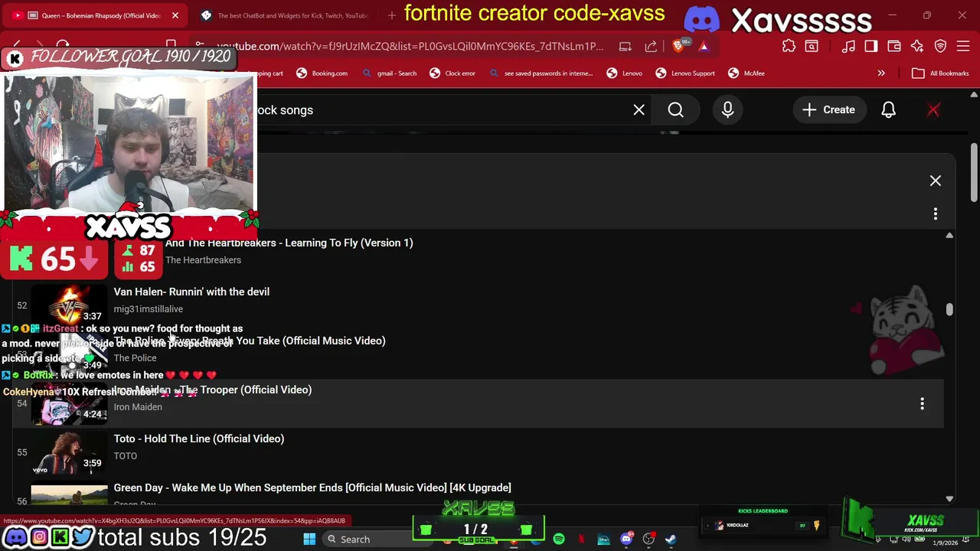This screenshot has width=980, height=551.
Task: Open see saved passwords bookmark
Action: [541, 73]
